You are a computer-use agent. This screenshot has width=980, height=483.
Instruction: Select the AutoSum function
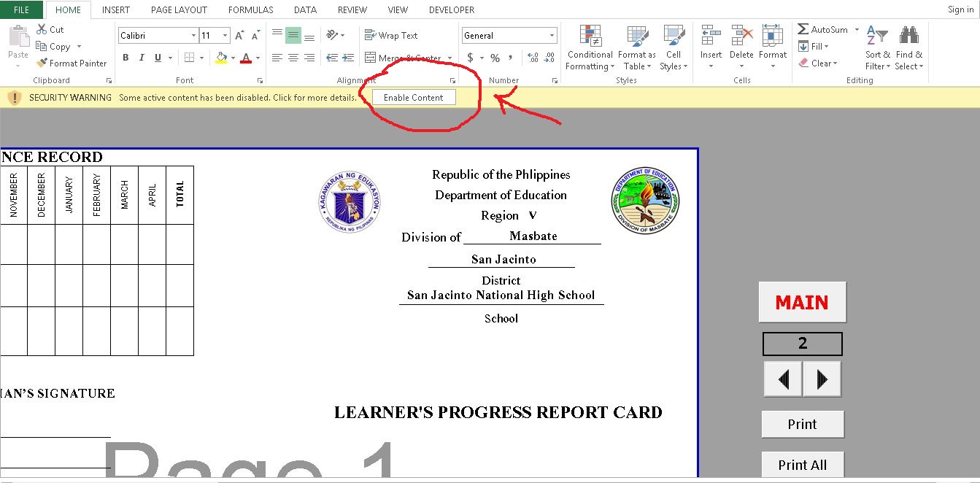point(825,29)
